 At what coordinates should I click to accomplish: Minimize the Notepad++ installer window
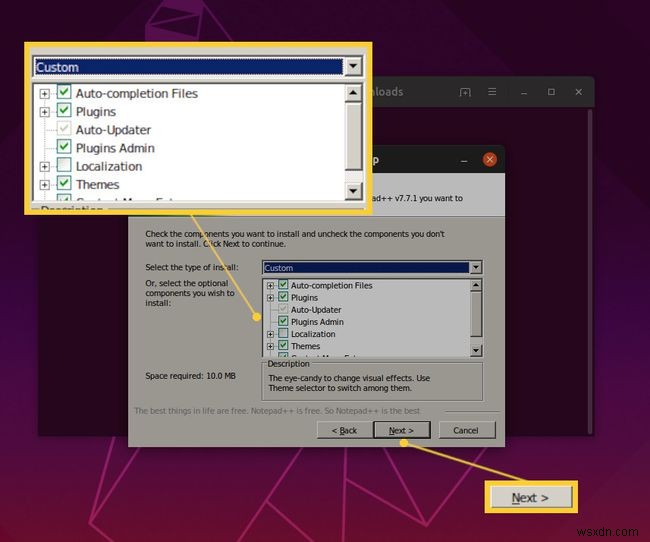pos(464,160)
